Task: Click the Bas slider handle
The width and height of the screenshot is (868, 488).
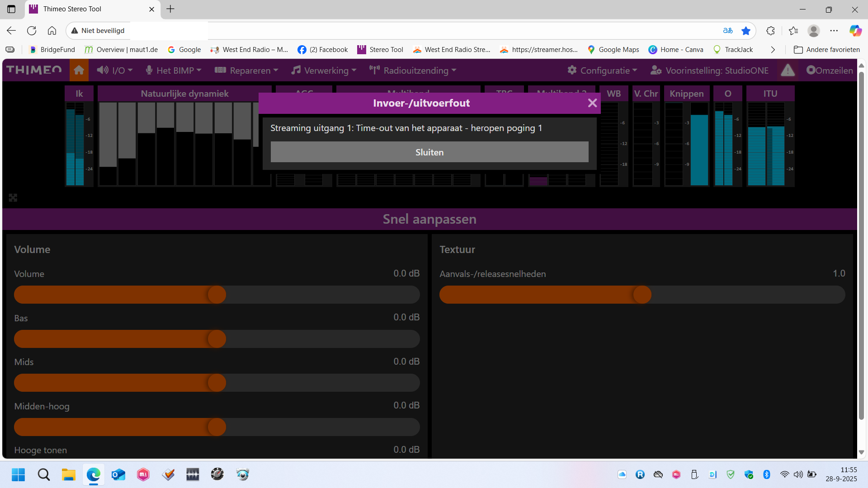Action: (x=217, y=339)
